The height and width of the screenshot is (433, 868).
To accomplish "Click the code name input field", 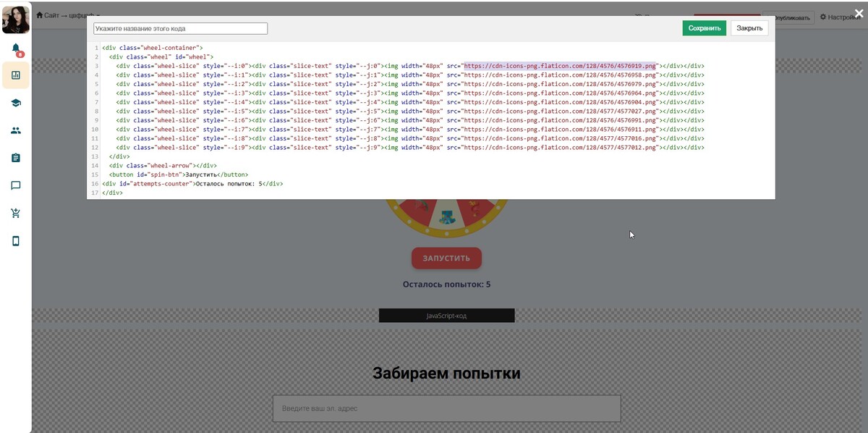I will point(181,28).
